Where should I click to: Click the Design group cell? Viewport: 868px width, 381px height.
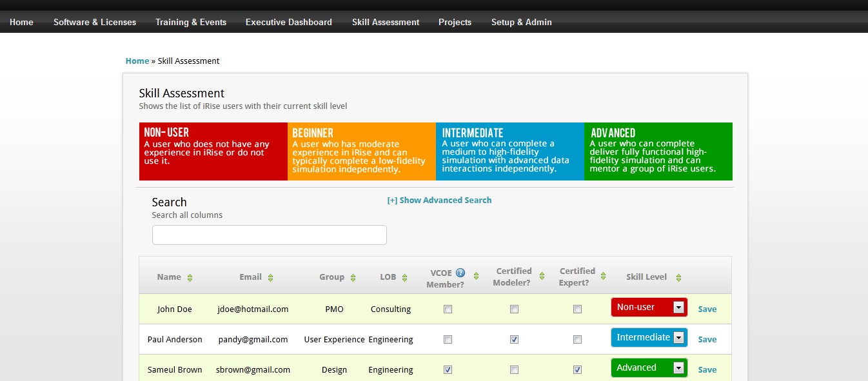tap(335, 370)
